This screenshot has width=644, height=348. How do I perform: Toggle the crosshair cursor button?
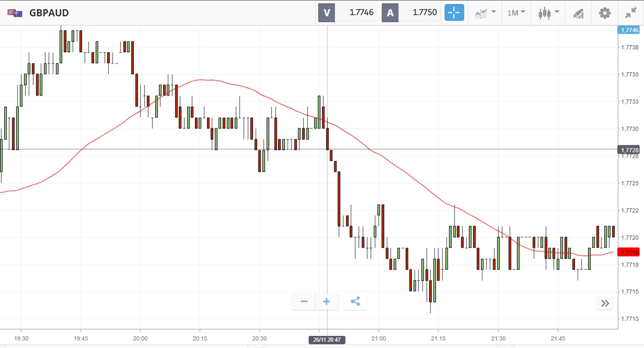(454, 13)
